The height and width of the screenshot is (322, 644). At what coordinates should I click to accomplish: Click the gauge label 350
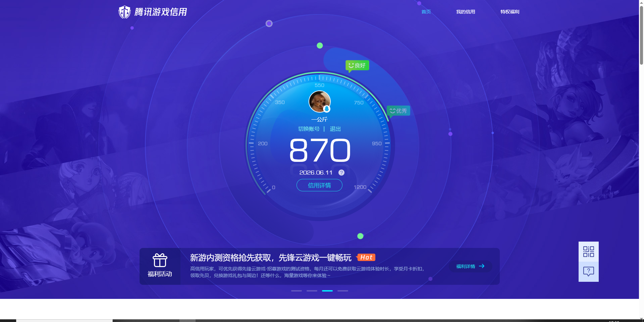click(280, 103)
